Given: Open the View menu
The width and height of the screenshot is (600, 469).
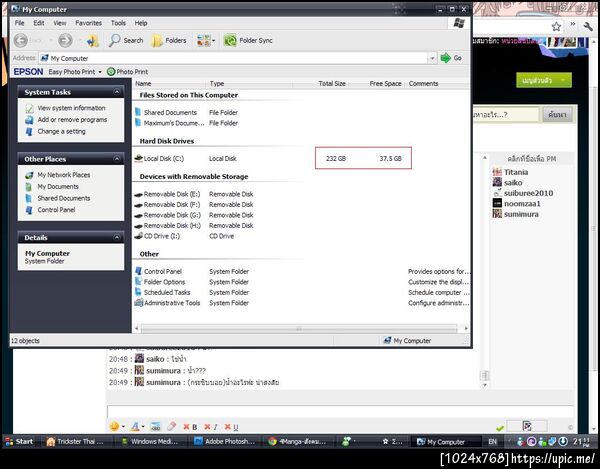Looking at the screenshot, I should coord(60,23).
